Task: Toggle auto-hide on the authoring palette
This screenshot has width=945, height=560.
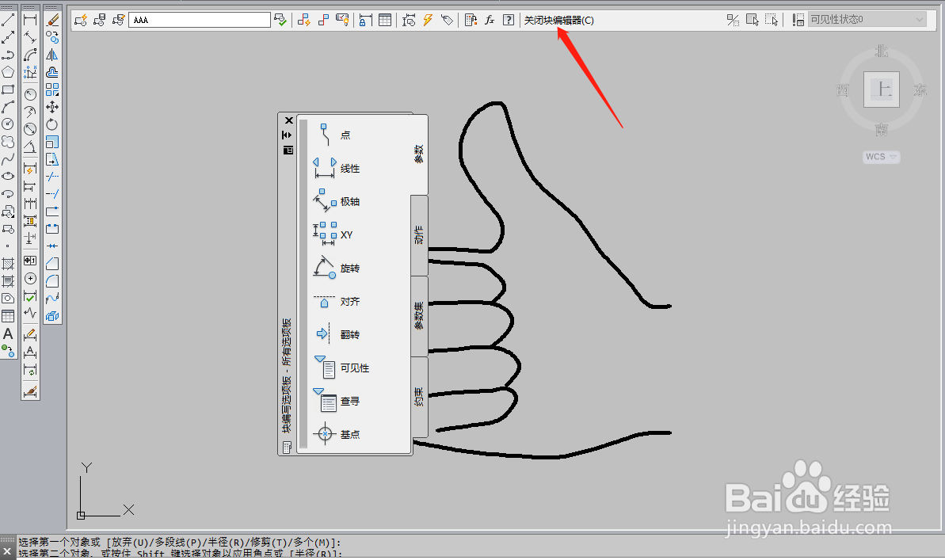Action: [x=287, y=135]
